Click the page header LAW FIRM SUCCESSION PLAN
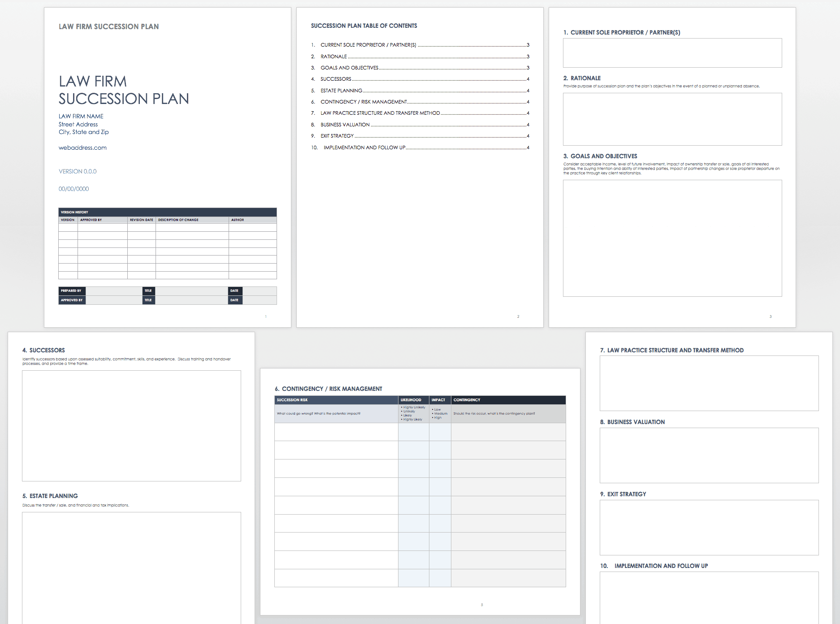Viewport: 840px width, 624px height. [x=109, y=26]
